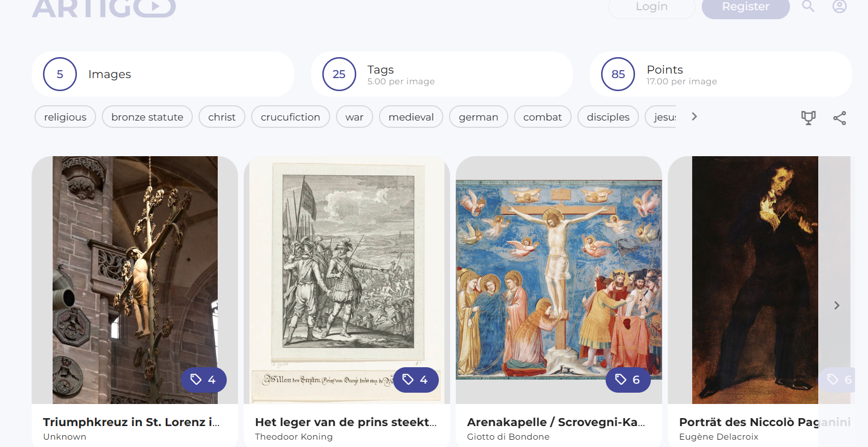The height and width of the screenshot is (447, 868).
Task: Click artist name Unknown
Action: (64, 437)
